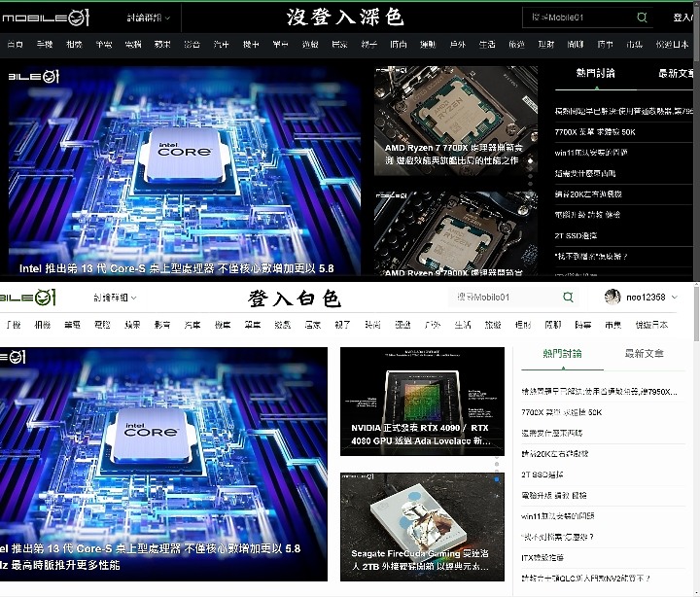Open the 討論群組 dropdown on the white page
The width and height of the screenshot is (700, 597).
click(x=115, y=298)
